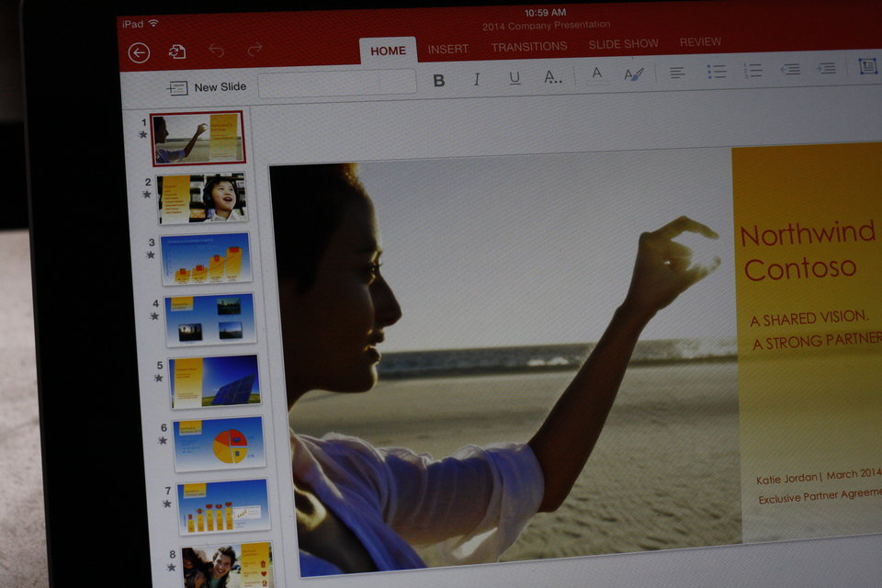The height and width of the screenshot is (588, 882).
Task: Select slide 6 pie chart thumbnail
Action: click(x=220, y=444)
